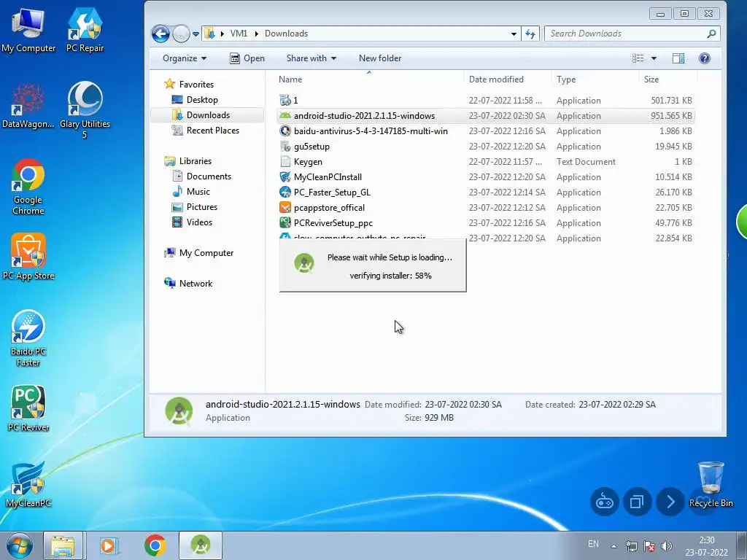Show hidden tray icons arrow
This screenshot has width=747, height=560.
[614, 546]
